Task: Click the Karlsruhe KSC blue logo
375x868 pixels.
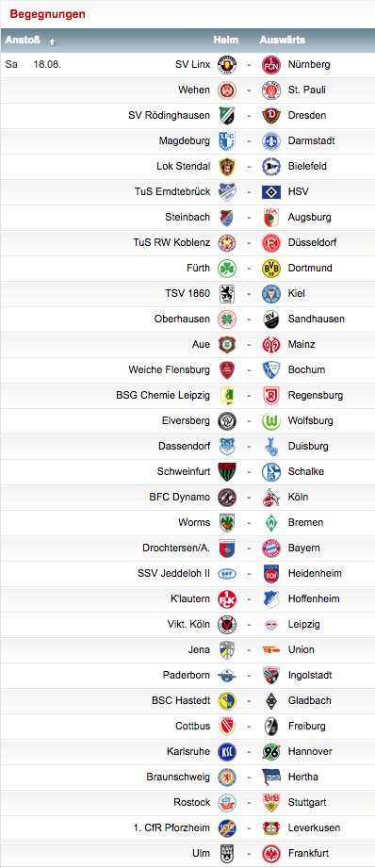Action: tap(227, 752)
